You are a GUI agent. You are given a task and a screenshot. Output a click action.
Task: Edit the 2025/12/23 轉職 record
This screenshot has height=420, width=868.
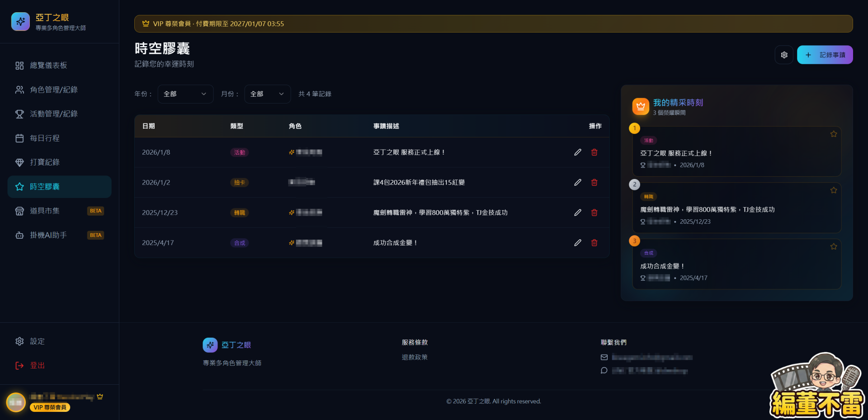point(577,212)
